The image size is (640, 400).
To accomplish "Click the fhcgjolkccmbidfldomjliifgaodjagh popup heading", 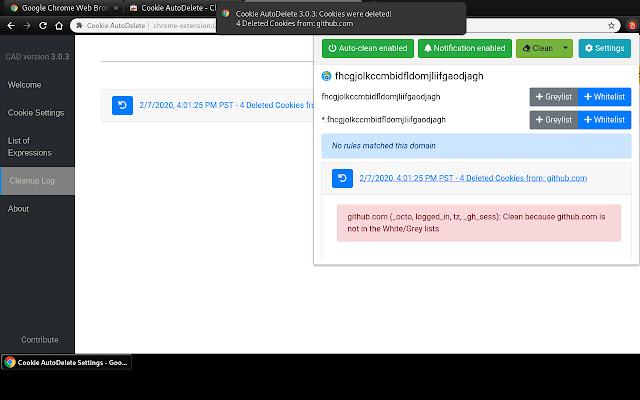I will click(409, 76).
